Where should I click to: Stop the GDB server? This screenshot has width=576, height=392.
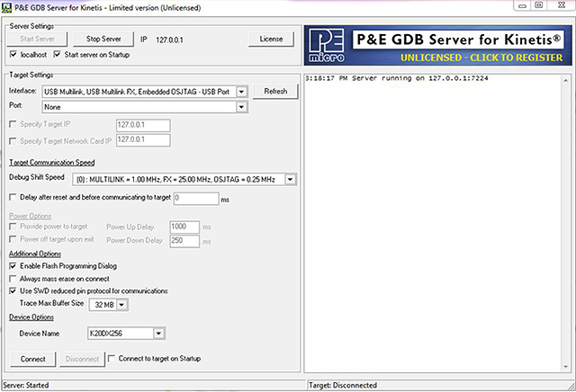103,39
